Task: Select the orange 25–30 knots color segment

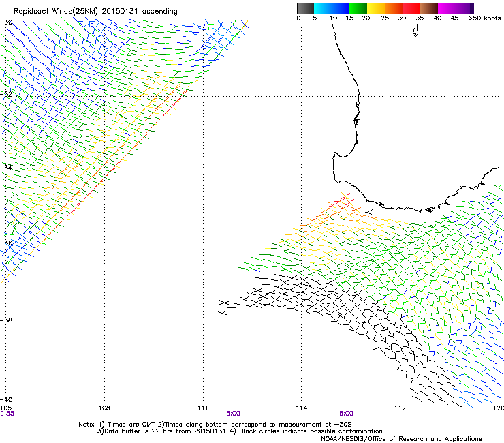Action: 394,8
